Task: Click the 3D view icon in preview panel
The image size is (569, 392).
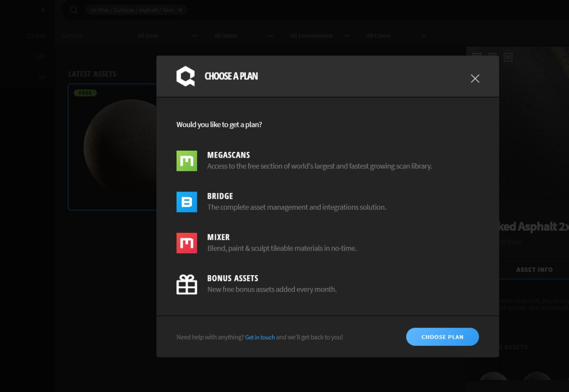Action: (x=508, y=57)
